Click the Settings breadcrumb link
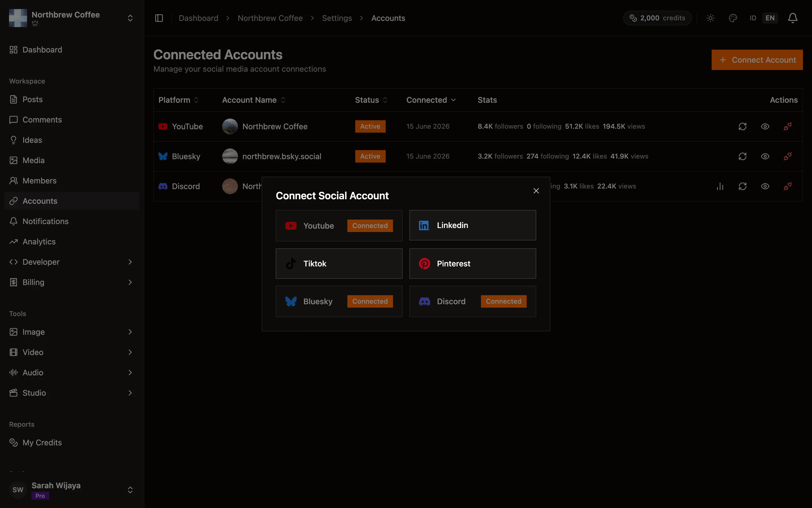This screenshot has width=812, height=508. click(337, 18)
